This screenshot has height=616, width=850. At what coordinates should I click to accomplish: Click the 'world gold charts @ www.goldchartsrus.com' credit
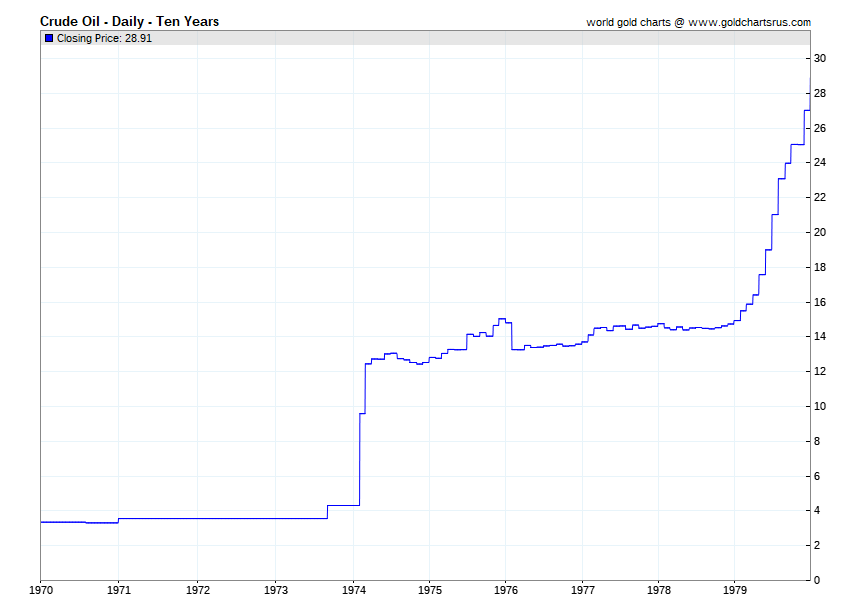(698, 22)
